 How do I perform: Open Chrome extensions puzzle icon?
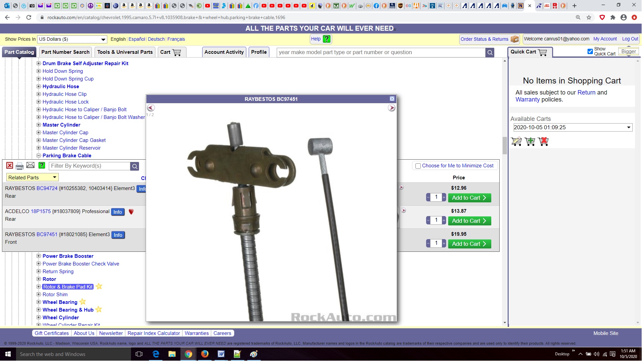coord(614,17)
